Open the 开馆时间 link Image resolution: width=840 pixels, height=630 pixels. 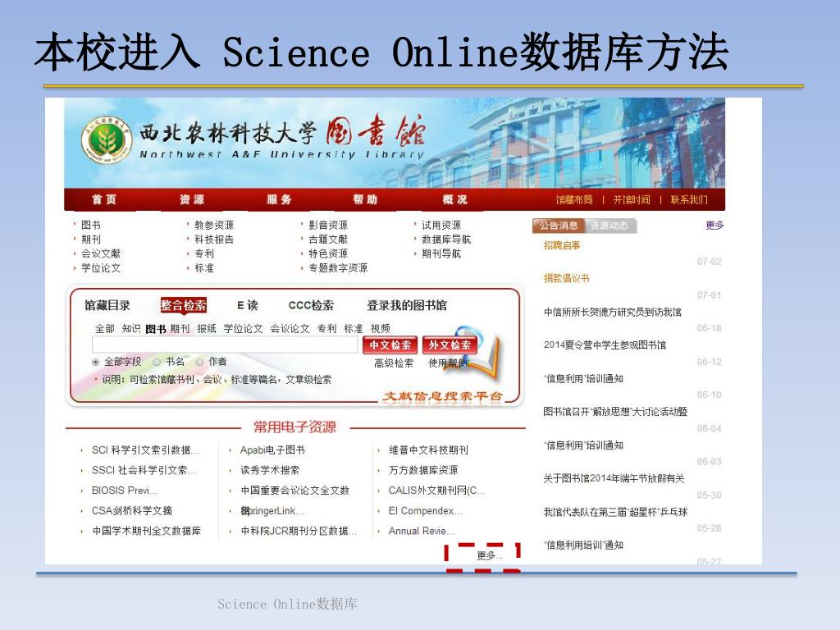pos(632,200)
